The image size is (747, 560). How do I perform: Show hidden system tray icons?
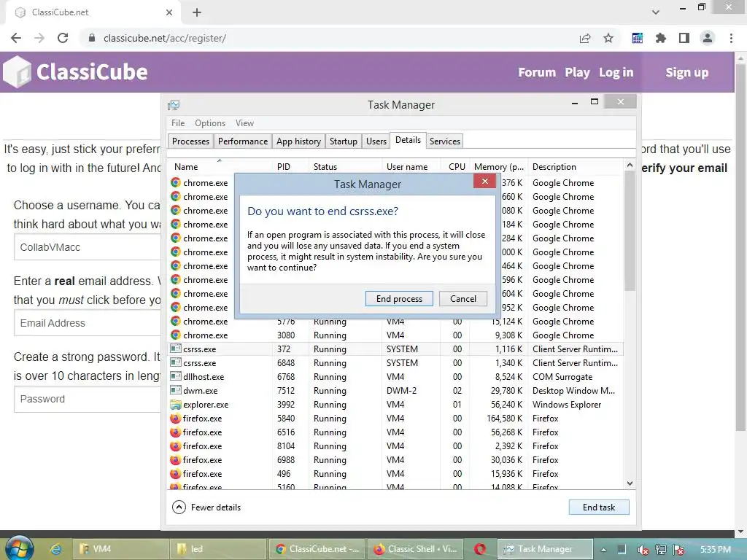click(x=603, y=550)
